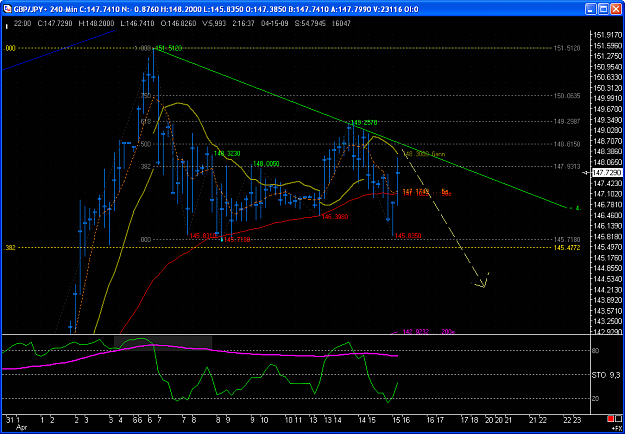The width and height of the screenshot is (625, 434).
Task: Click the t:6047 tick count in the header
Action: point(342,24)
